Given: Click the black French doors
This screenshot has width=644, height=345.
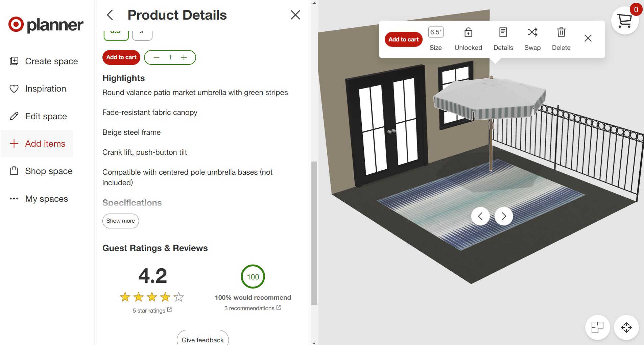Looking at the screenshot, I should point(387,125).
